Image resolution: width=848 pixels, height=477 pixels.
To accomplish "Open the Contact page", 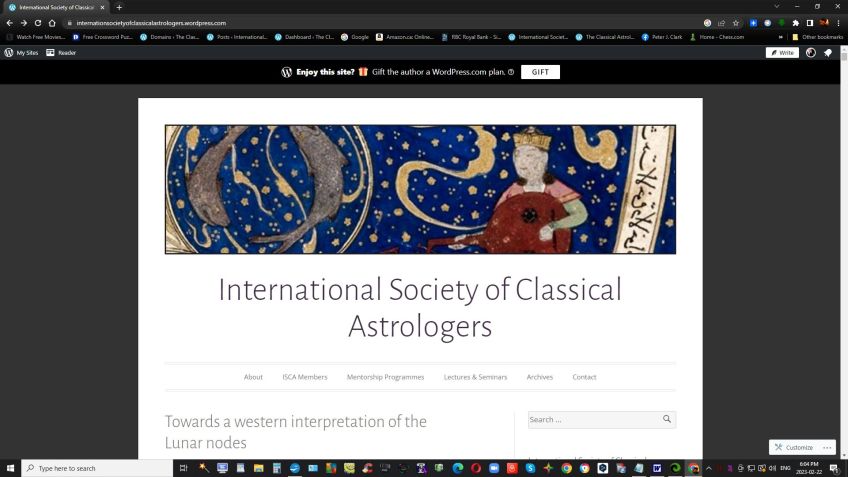I will click(585, 377).
